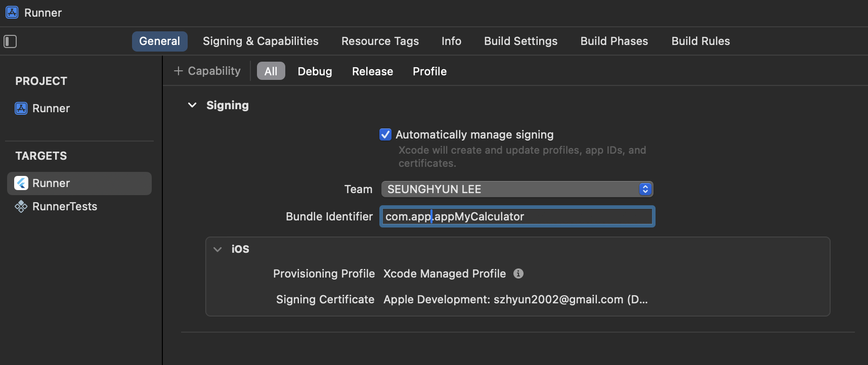Click the Apple Development signing certificate value

515,300
